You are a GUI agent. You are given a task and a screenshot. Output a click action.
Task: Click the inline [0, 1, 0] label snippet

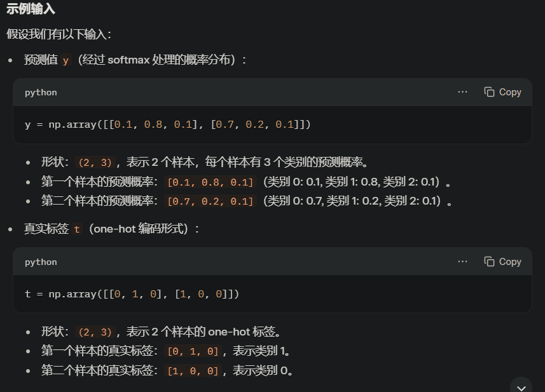(x=193, y=351)
